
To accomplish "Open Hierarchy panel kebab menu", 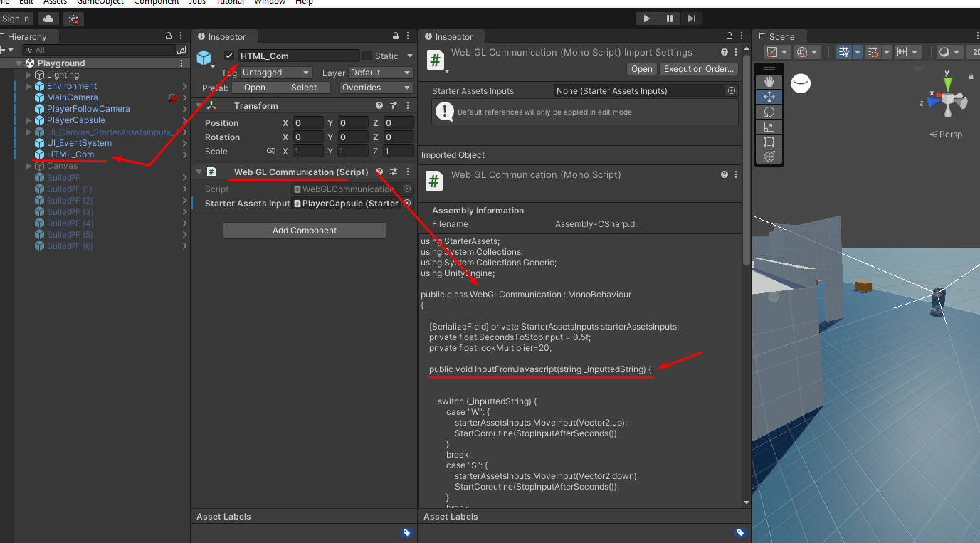I will click(x=181, y=36).
